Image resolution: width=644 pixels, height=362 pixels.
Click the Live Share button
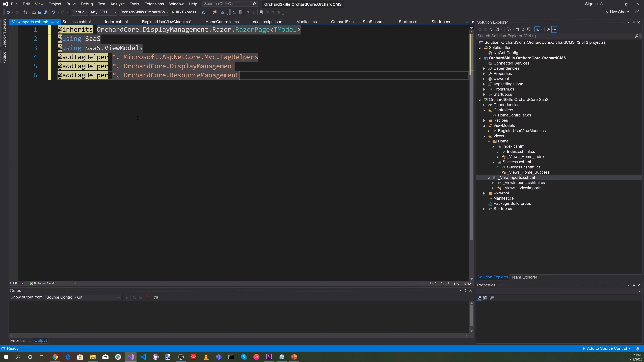point(617,12)
